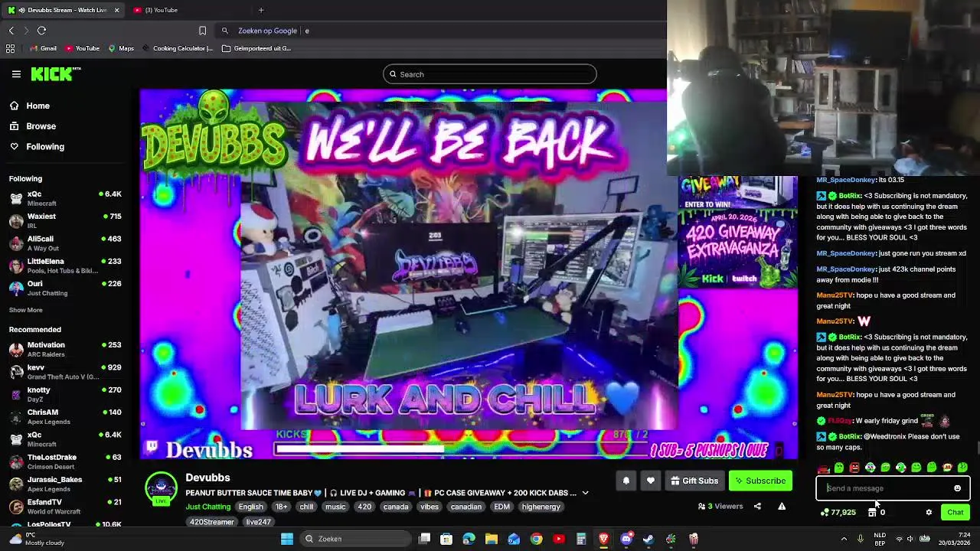
Task: Close the Devubbs Stream tab
Action: (x=116, y=10)
